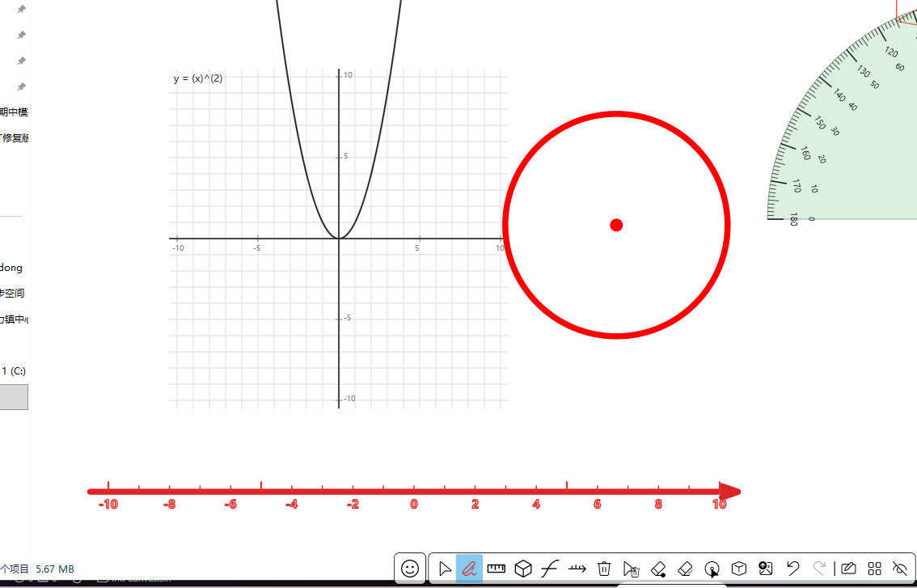The width and height of the screenshot is (917, 588).
Task: Undo the last action
Action: [793, 568]
